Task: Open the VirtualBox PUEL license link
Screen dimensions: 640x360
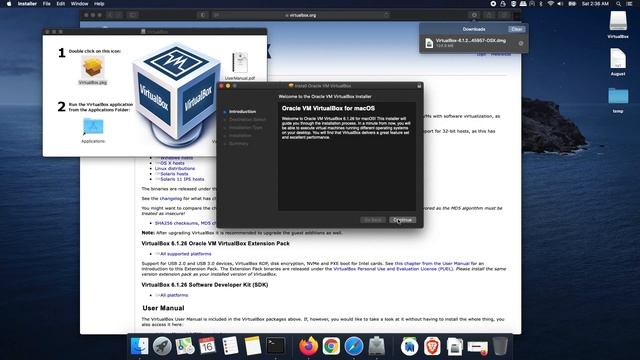Action: pyautogui.click(x=393, y=269)
